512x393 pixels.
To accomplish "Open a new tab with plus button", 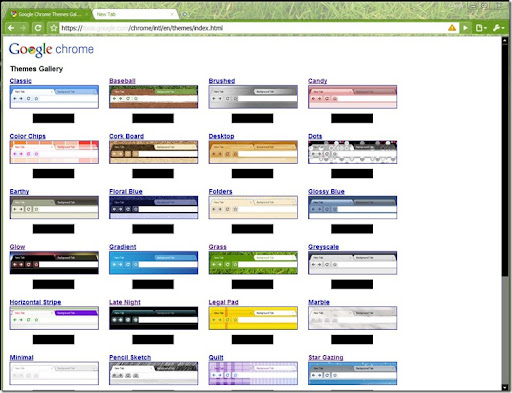I will (185, 14).
